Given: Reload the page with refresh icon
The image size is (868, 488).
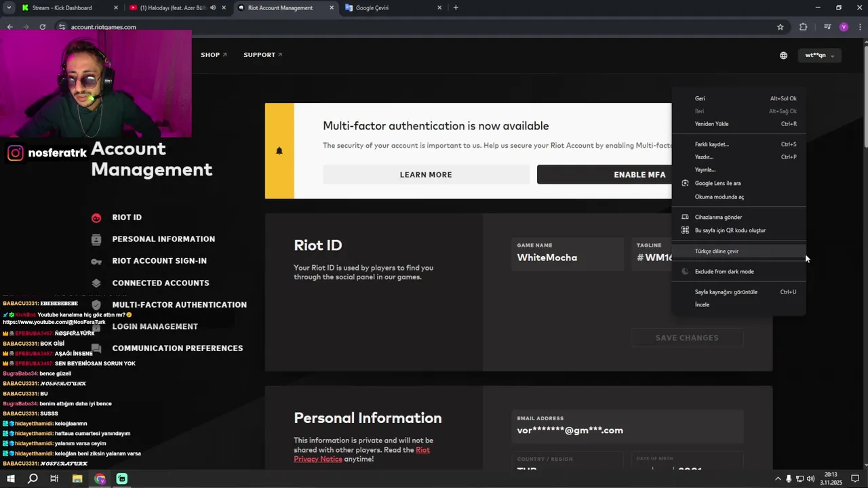Looking at the screenshot, I should tap(43, 27).
